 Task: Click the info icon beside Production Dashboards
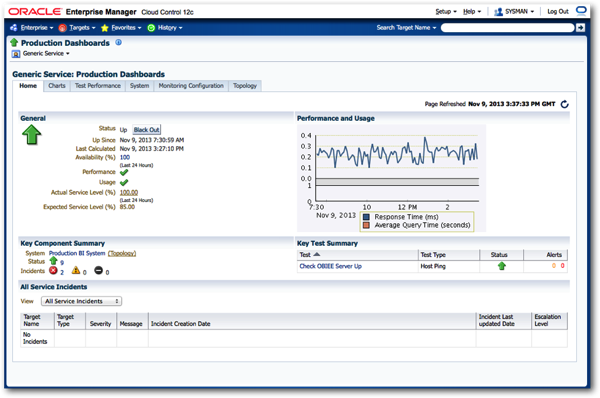119,42
